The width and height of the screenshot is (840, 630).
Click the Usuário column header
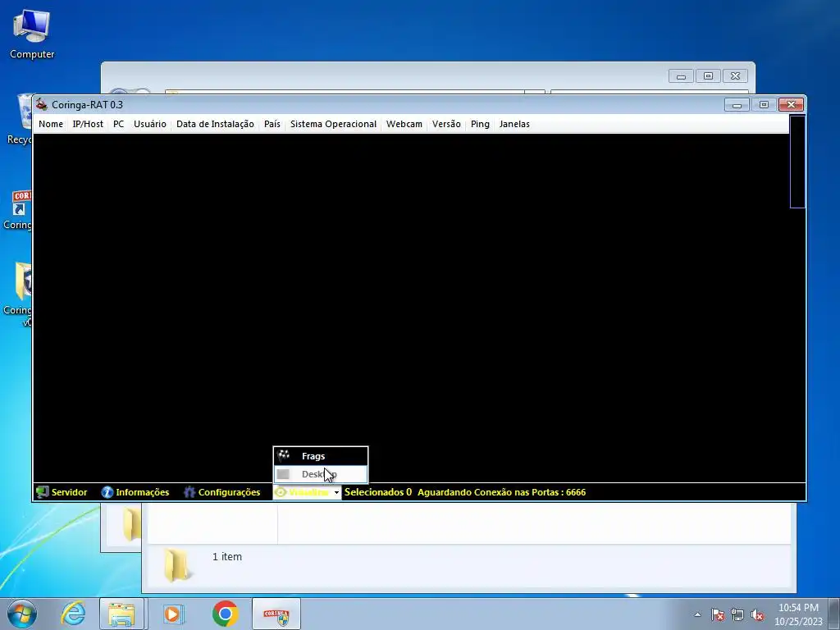pos(150,124)
